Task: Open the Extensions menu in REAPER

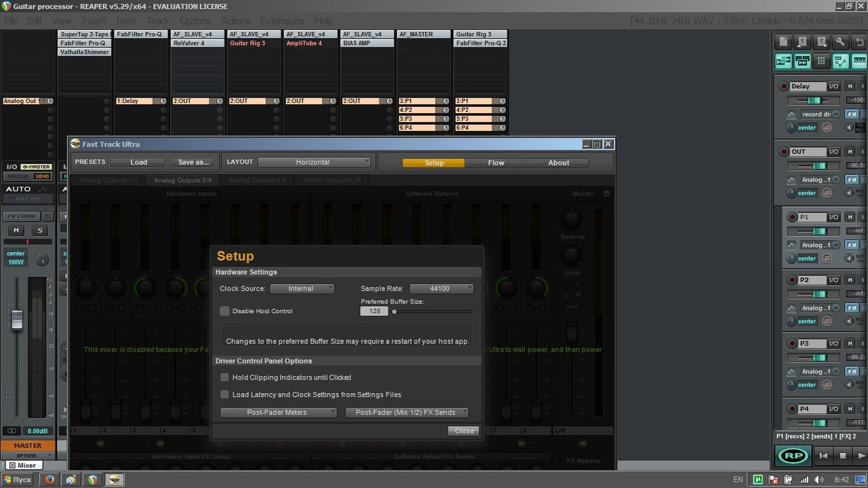Action: [x=282, y=21]
